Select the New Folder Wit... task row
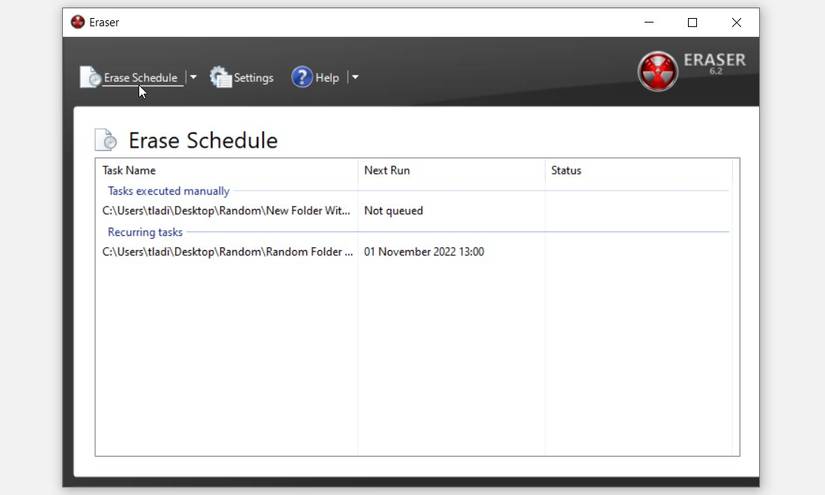 click(x=415, y=211)
